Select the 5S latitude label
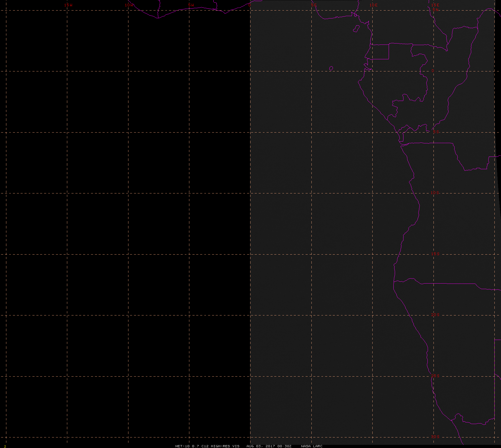This screenshot has width=501, height=448. [436, 132]
